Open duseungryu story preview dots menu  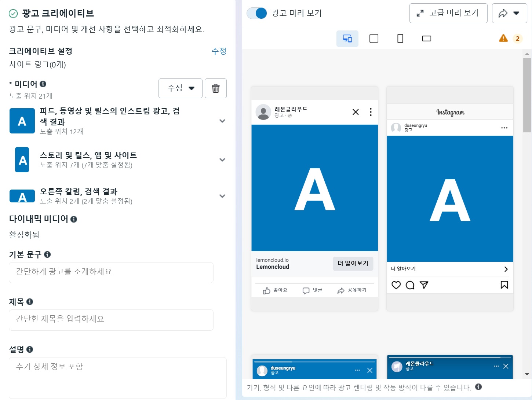[x=357, y=370]
